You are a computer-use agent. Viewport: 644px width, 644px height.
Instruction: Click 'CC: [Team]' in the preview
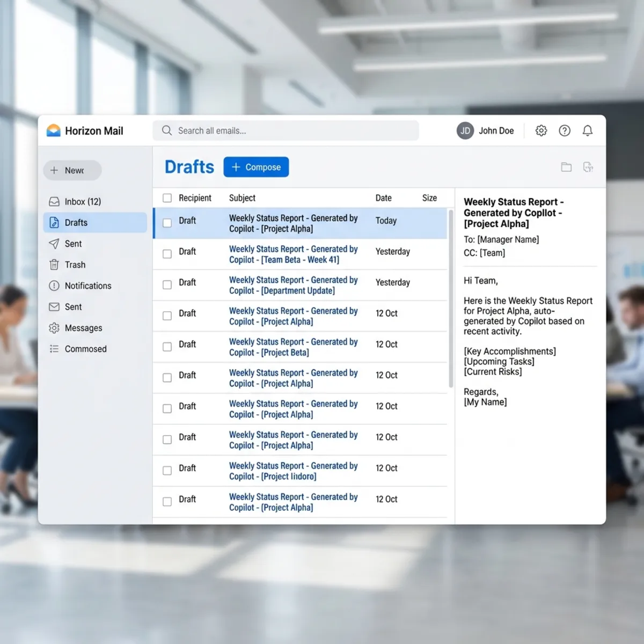coord(485,253)
